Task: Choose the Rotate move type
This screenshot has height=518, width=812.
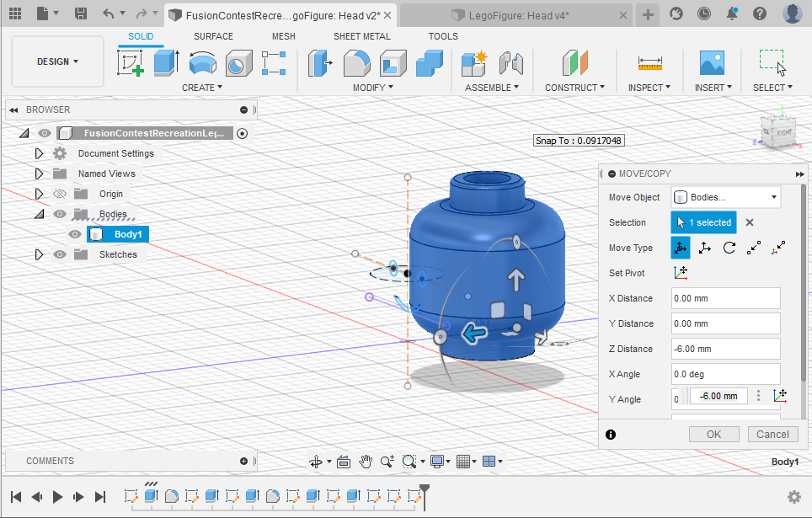Action: click(x=729, y=248)
